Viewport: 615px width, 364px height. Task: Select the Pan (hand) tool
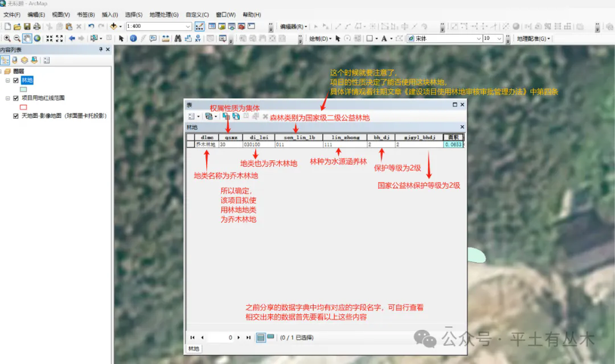click(27, 39)
